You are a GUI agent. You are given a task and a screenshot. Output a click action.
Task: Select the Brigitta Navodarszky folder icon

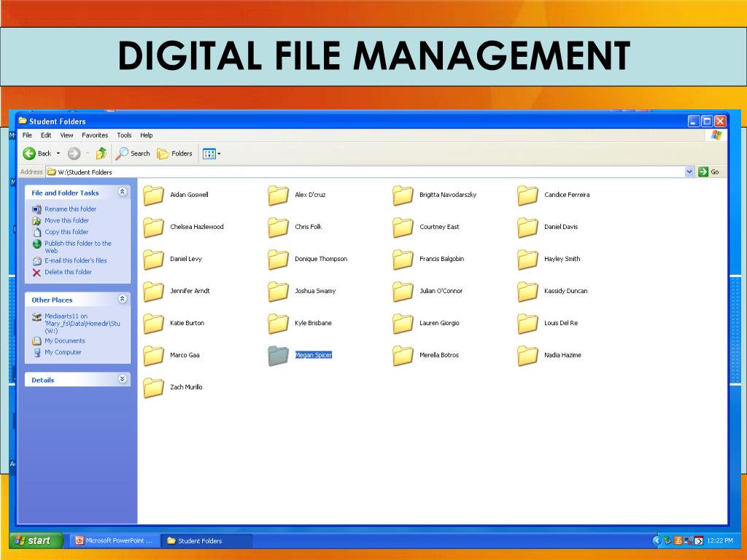403,195
